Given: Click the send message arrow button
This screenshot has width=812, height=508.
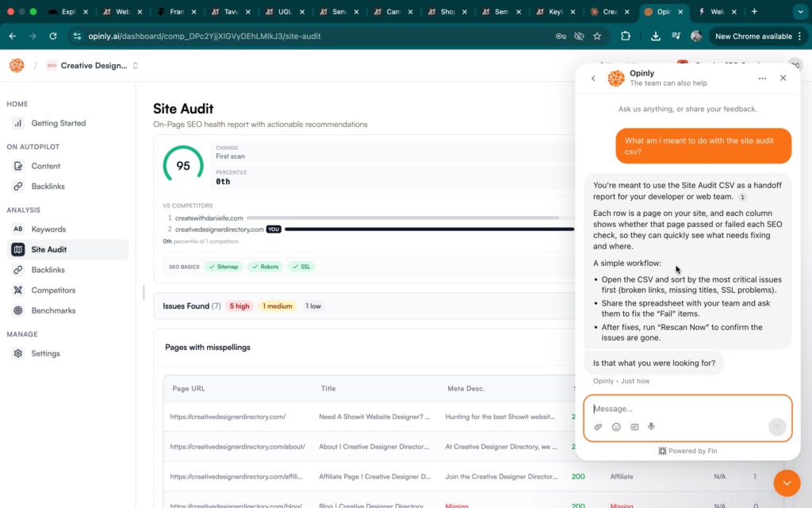Looking at the screenshot, I should (777, 426).
